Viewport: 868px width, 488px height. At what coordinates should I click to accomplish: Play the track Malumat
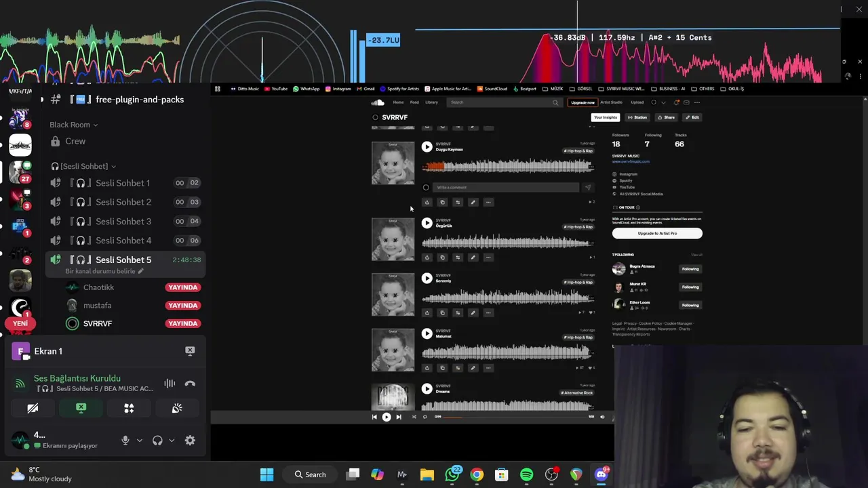tap(427, 333)
